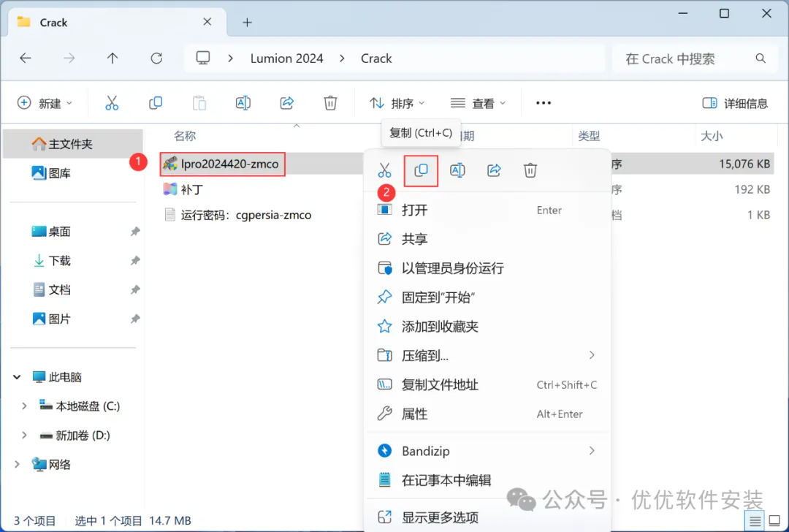The image size is (789, 532).
Task: Choose 打开 in the context menu
Action: 487,210
